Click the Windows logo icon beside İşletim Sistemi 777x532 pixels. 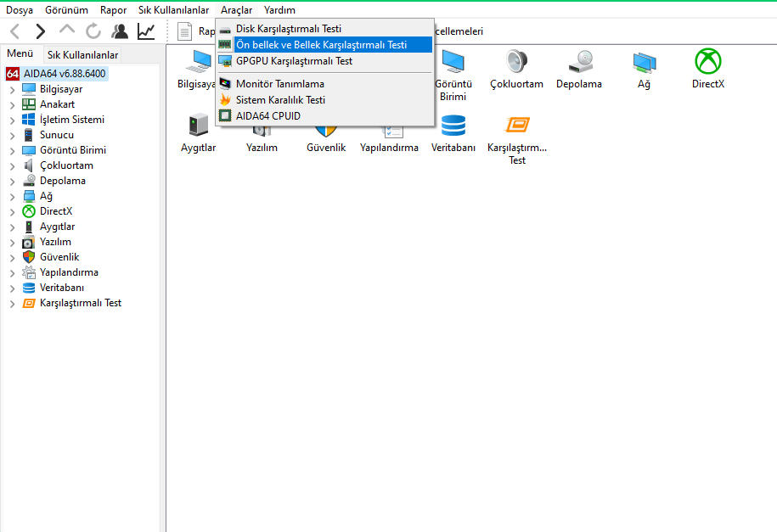pos(29,120)
